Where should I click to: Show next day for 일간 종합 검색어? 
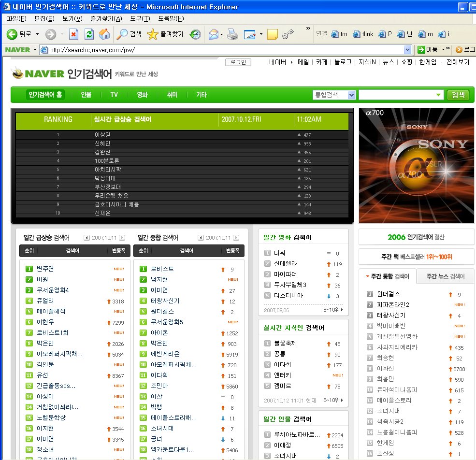point(236,238)
